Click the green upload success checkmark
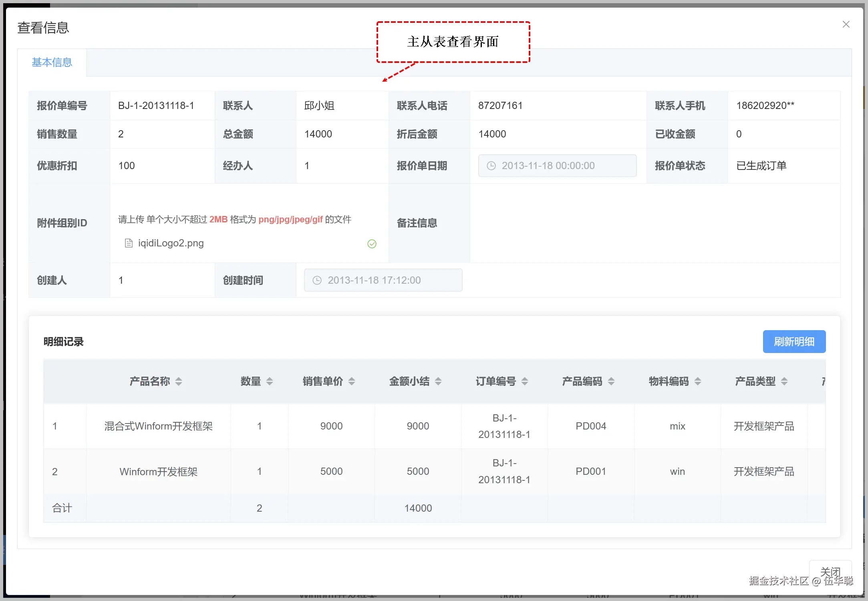The width and height of the screenshot is (868, 601). 372,244
